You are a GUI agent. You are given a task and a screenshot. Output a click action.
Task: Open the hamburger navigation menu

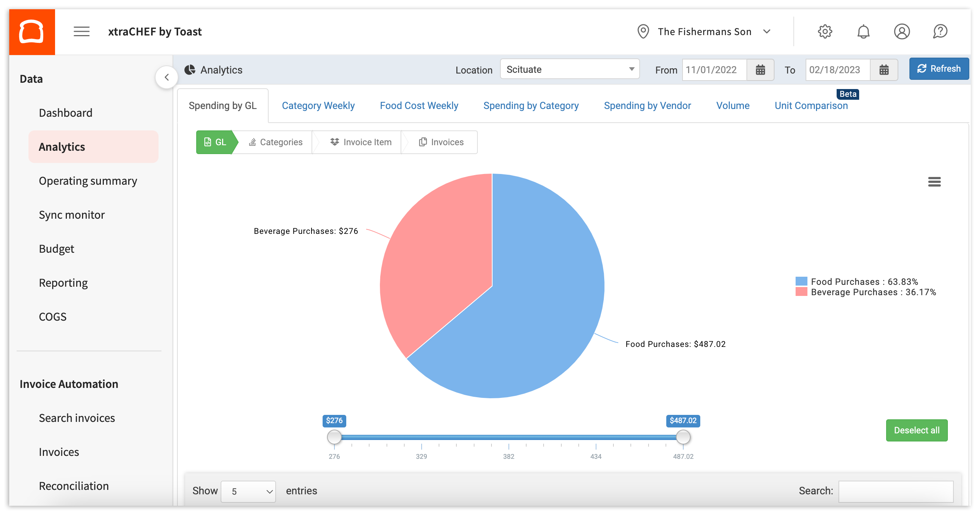[x=81, y=31]
